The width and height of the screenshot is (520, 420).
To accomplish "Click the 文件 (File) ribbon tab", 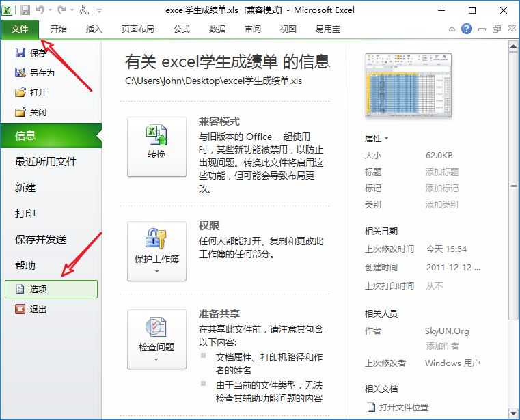I will click(20, 29).
